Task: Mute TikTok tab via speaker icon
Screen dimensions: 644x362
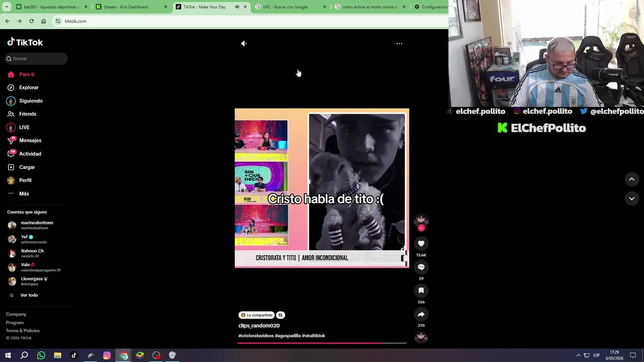Action: [x=237, y=7]
